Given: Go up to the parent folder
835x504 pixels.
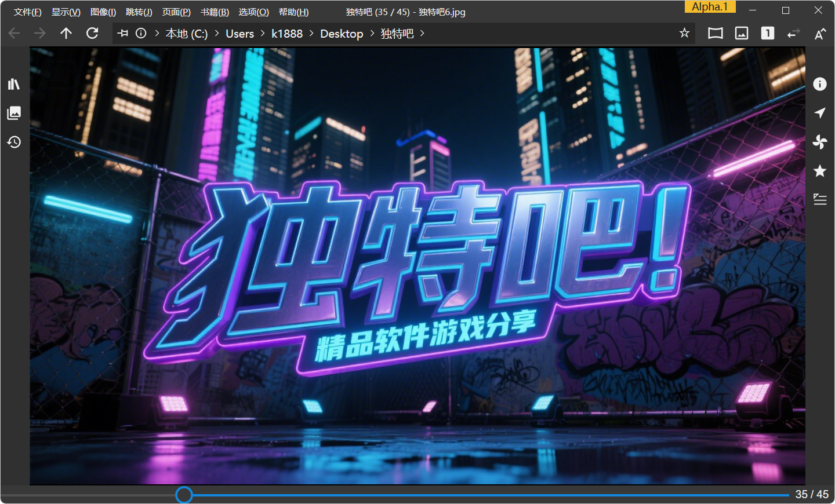Looking at the screenshot, I should (66, 34).
